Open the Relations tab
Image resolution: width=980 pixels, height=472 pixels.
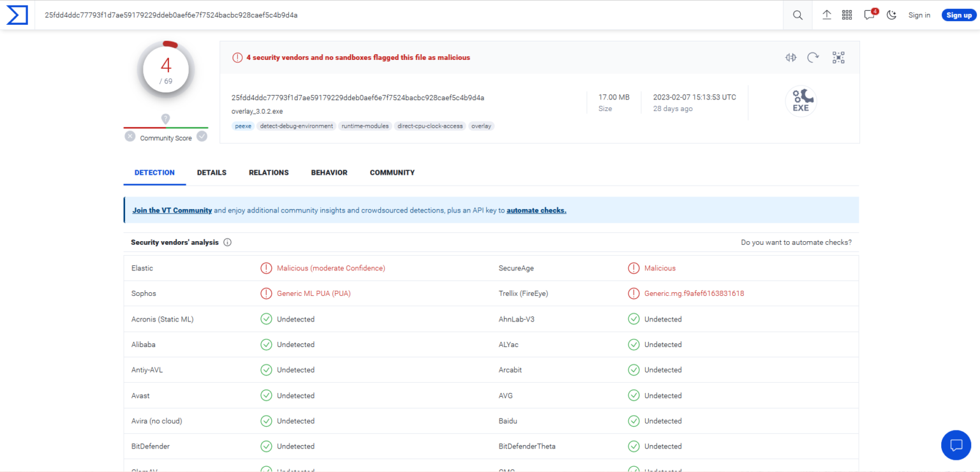[269, 173]
